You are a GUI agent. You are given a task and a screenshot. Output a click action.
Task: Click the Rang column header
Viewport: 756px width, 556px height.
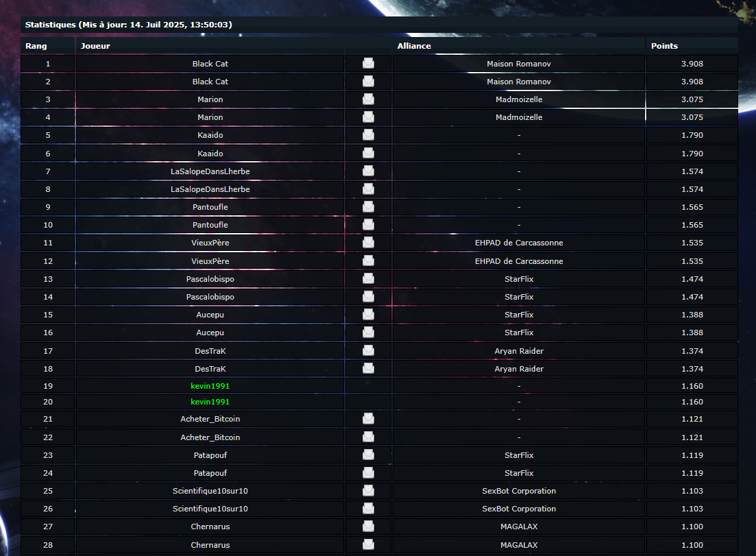coord(36,46)
